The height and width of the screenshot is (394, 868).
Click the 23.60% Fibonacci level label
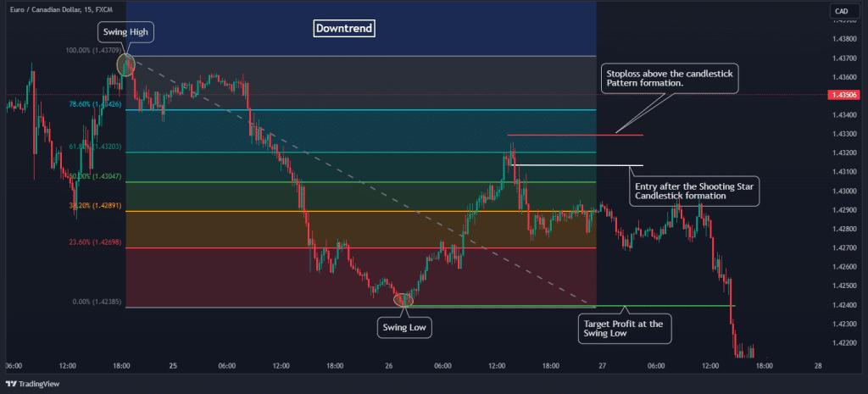[97, 241]
